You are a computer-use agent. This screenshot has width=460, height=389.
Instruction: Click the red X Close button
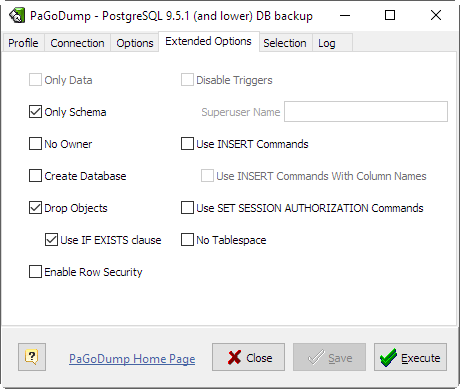click(x=248, y=357)
